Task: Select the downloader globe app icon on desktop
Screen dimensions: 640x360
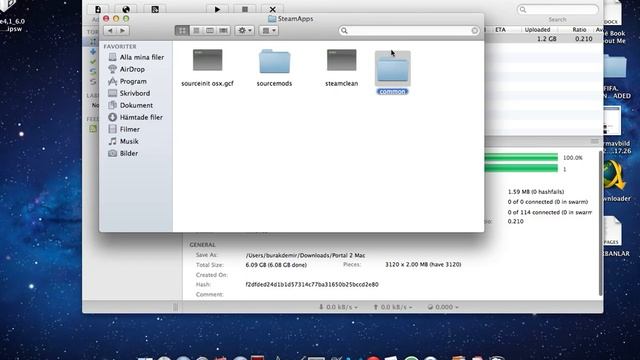Action: 615,176
